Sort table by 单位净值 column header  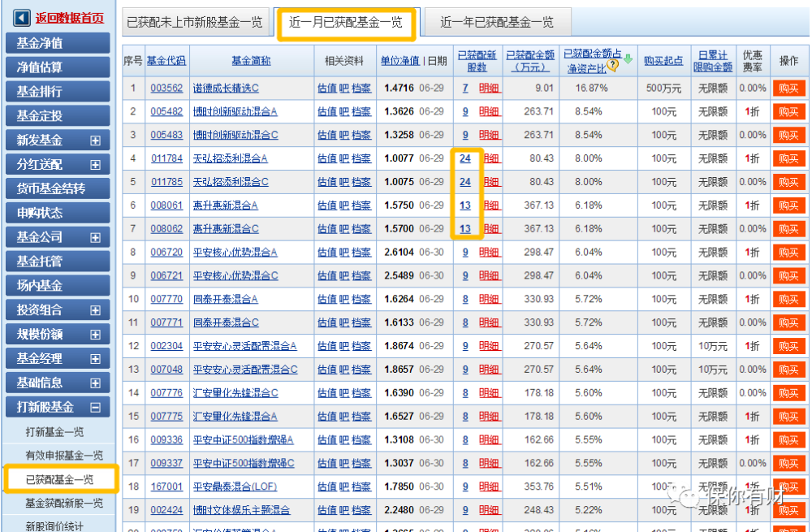(x=400, y=61)
